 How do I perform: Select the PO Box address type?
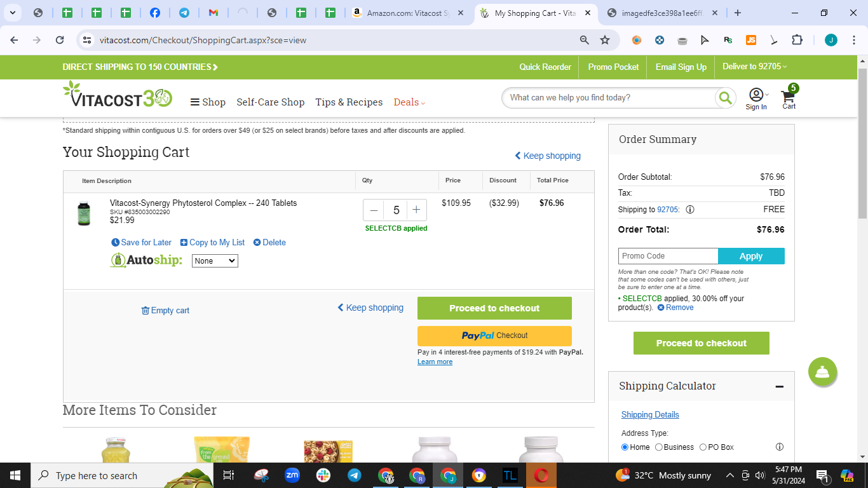click(x=703, y=447)
